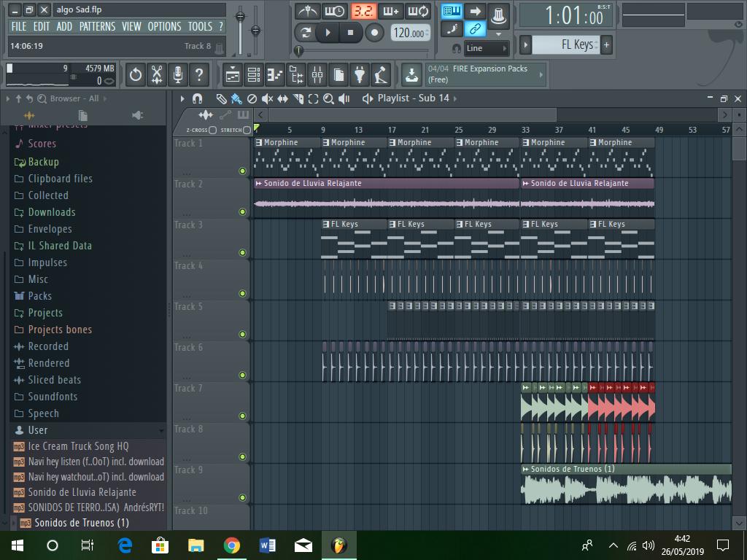Mute Track 2 with its green light
747x560 pixels.
(242, 212)
